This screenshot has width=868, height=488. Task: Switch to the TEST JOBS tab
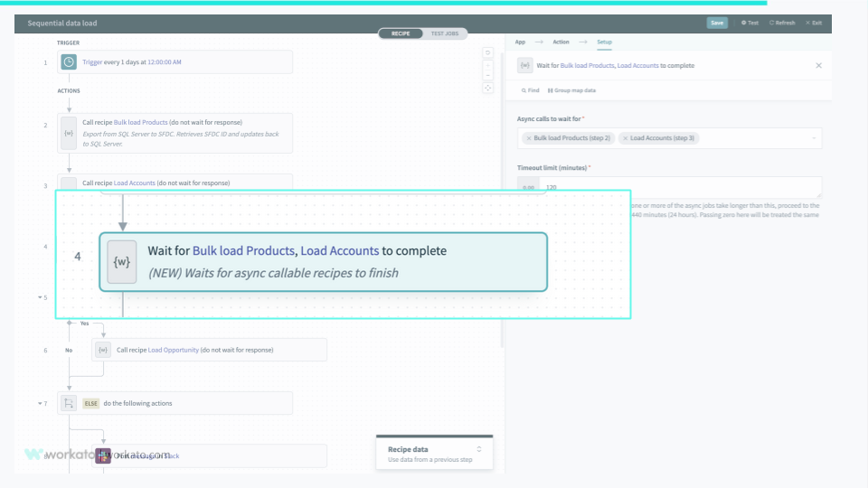[x=445, y=33]
